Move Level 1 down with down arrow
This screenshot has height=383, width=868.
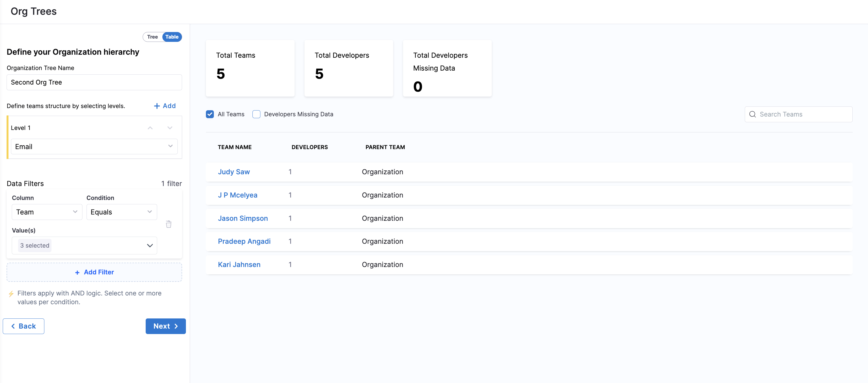coord(170,128)
